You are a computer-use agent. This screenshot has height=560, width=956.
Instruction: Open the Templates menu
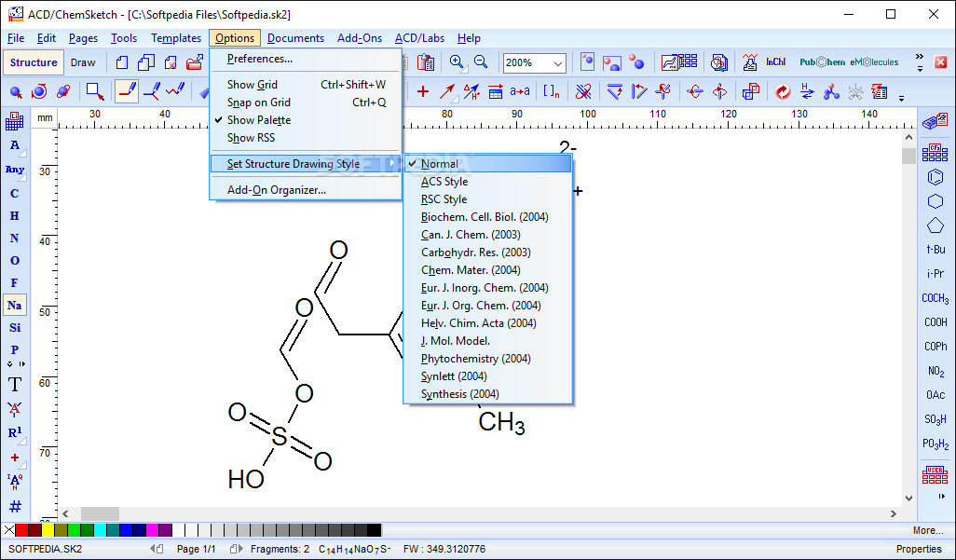pos(176,38)
